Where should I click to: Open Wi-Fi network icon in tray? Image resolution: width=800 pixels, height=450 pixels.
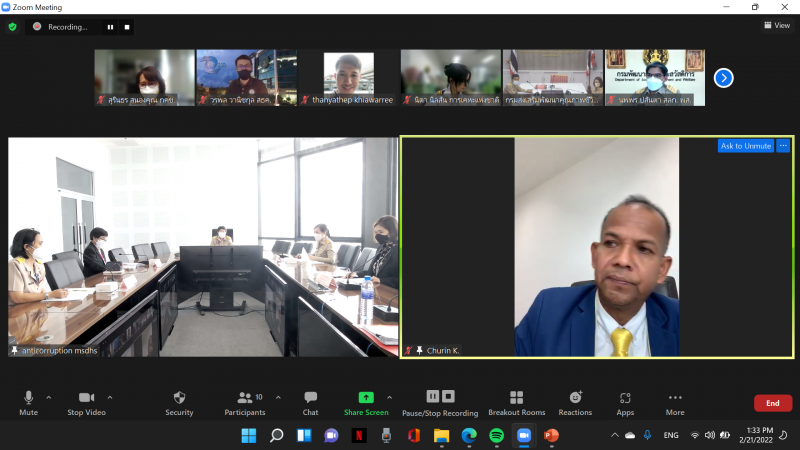pos(694,435)
